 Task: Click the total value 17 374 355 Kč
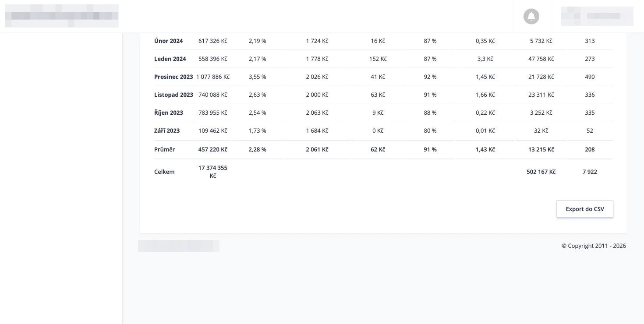pos(213,172)
